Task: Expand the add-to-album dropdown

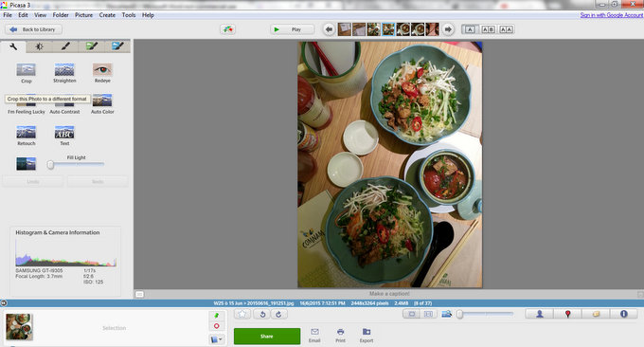Action: [x=217, y=339]
